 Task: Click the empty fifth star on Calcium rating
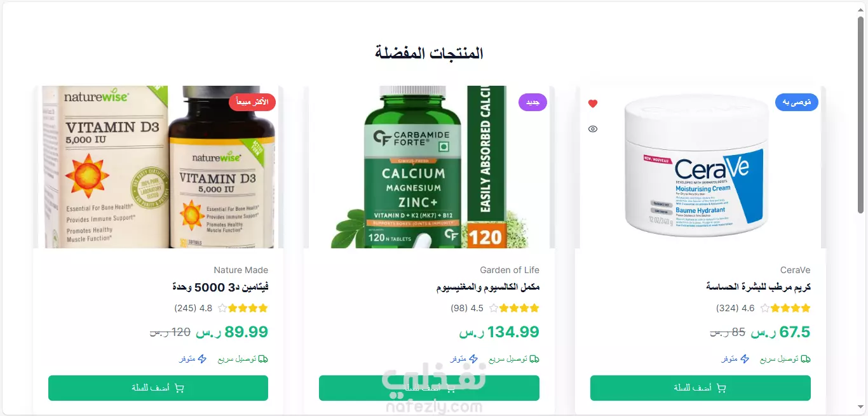point(494,308)
